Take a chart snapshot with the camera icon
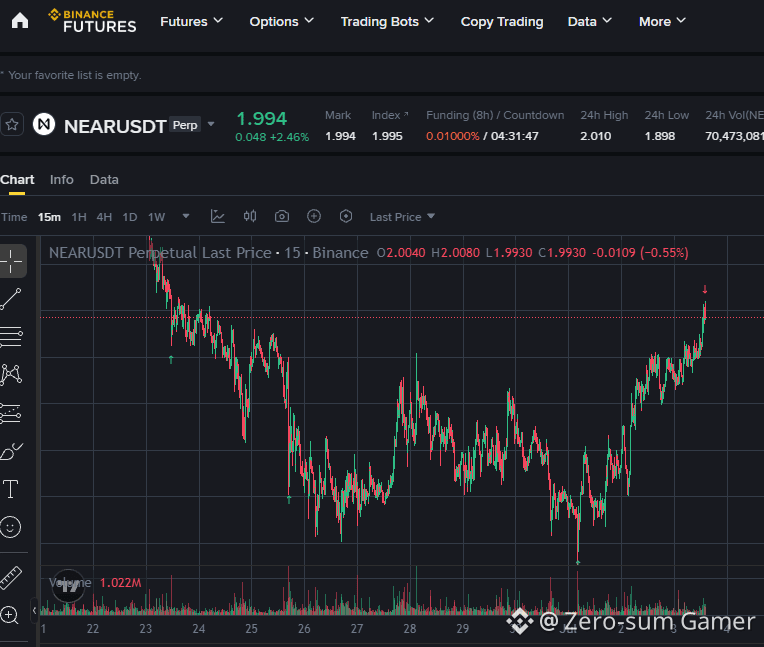Image resolution: width=764 pixels, height=647 pixels. 282,216
